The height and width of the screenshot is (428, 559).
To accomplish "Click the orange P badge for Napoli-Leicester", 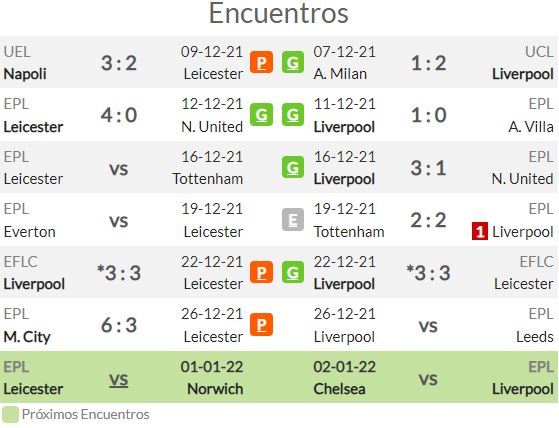I will 261,62.
